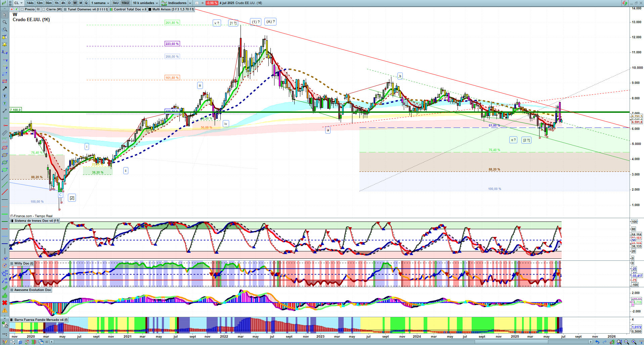The image size is (644, 345).
Task: Click the yellow bell alert tool
Action: coord(5,44)
